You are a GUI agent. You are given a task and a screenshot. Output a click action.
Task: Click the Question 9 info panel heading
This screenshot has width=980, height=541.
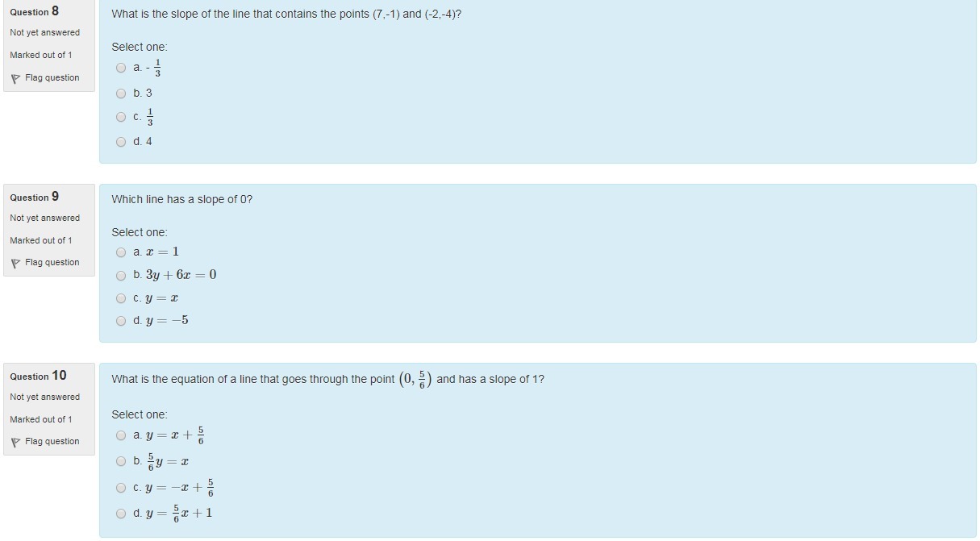(x=34, y=197)
